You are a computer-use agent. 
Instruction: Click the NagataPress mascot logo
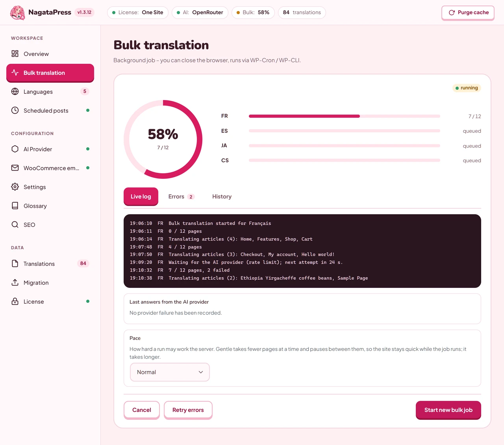[17, 13]
